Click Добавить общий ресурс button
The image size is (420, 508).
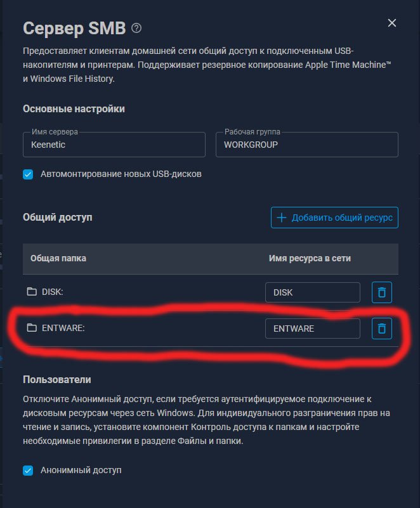(334, 218)
